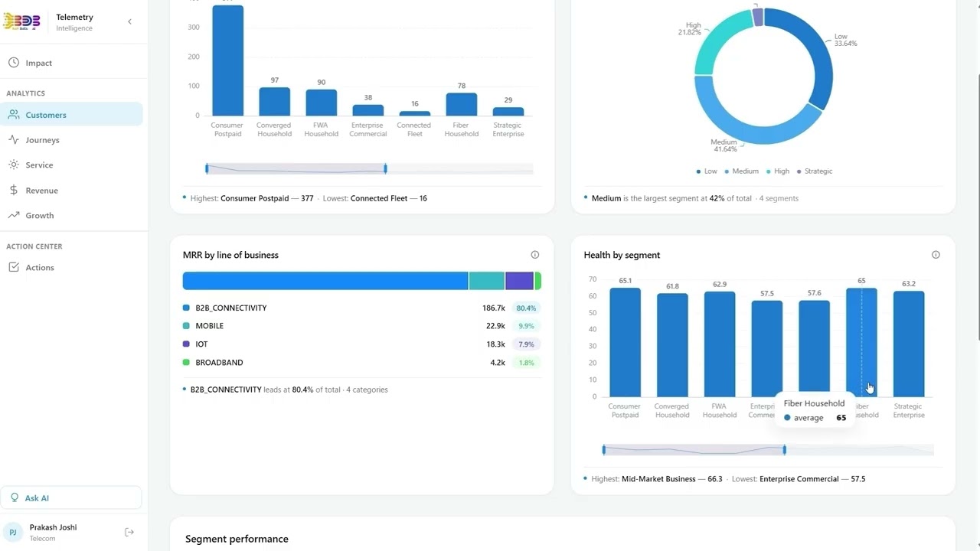Click the IOT 18.3k value
Viewport: 980px width, 551px height.
click(x=495, y=344)
